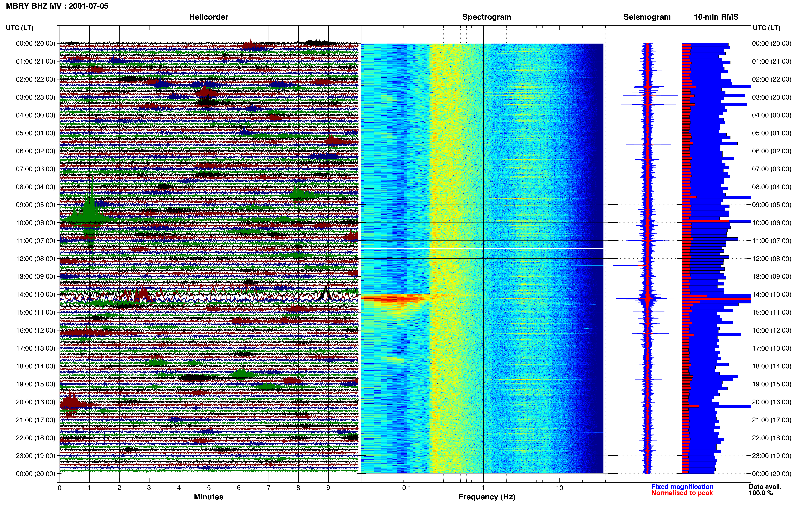The width and height of the screenshot is (812, 508).
Task: Click the left '06:00 (02:00)' time label
Action: click(x=36, y=151)
